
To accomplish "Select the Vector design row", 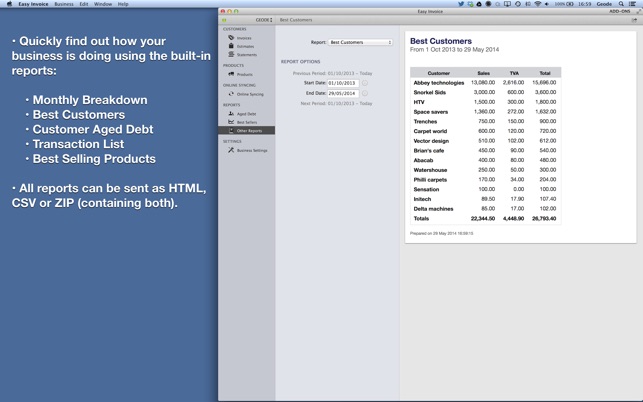I will point(486,141).
